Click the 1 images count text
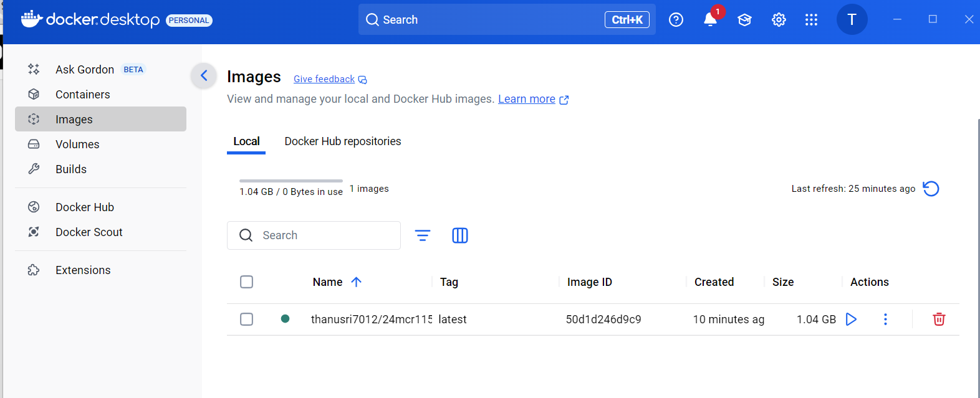This screenshot has width=980, height=398. click(369, 189)
